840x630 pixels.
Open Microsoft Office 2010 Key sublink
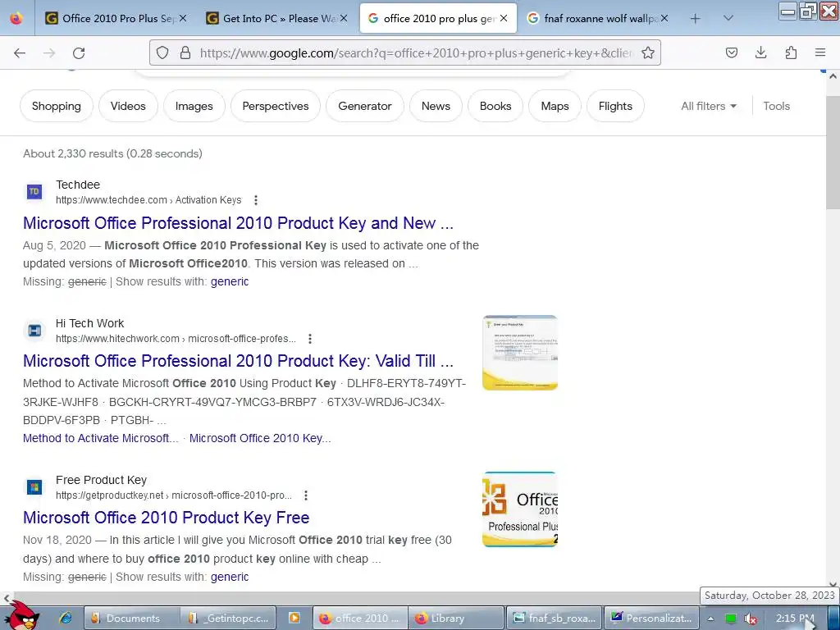tap(260, 438)
